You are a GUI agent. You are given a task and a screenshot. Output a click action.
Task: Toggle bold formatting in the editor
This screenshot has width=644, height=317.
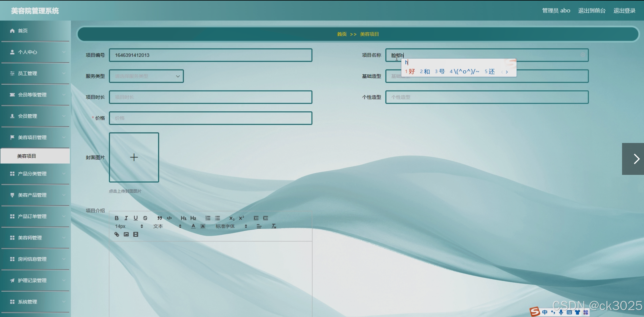(117, 218)
